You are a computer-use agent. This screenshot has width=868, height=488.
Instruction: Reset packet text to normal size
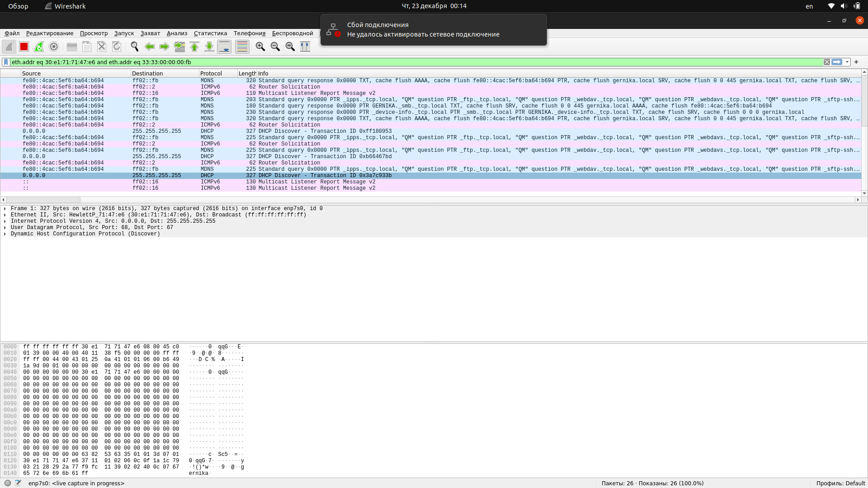290,47
